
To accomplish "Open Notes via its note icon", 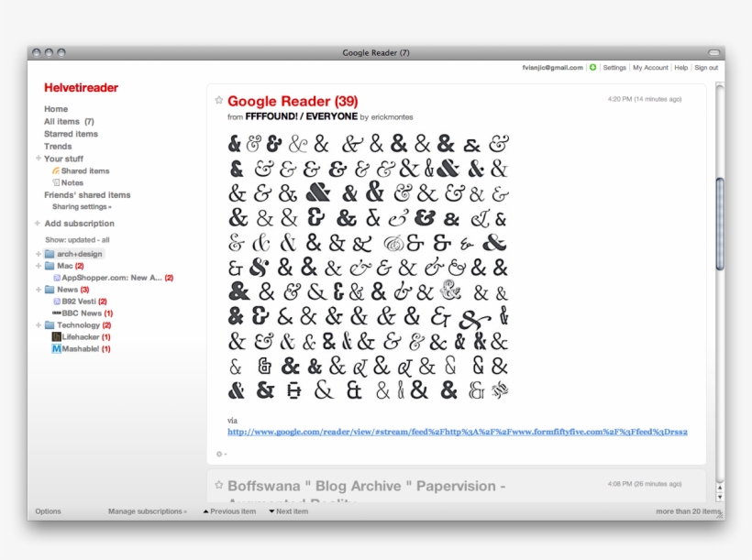I will [54, 181].
